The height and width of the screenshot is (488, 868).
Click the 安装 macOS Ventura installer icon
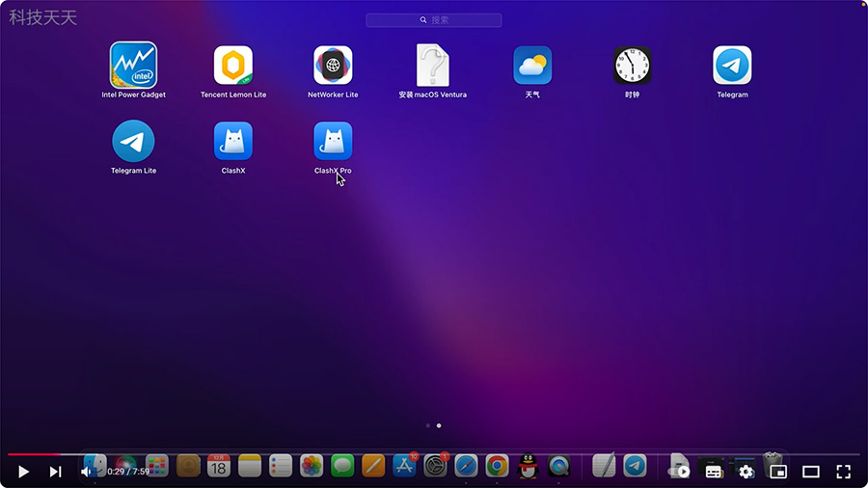[432, 66]
